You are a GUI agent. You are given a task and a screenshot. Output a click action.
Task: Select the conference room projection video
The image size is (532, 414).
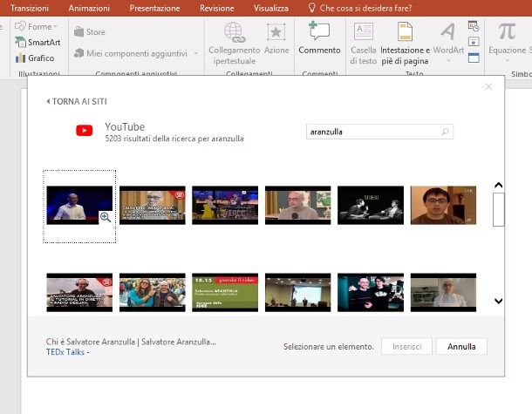[298, 292]
